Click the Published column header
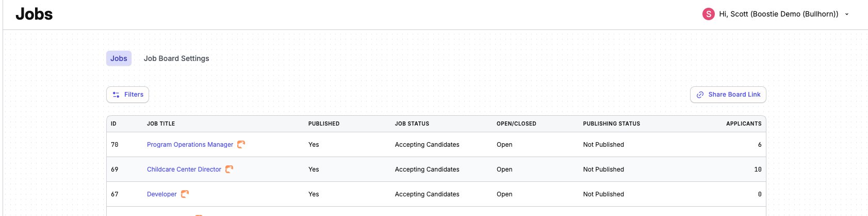The width and height of the screenshot is (868, 216). [324, 124]
